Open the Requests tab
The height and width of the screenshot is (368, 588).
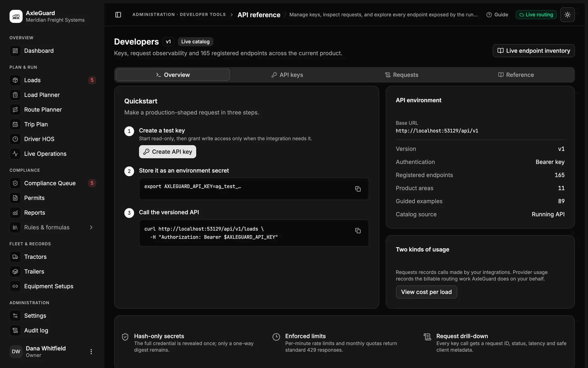tap(402, 75)
